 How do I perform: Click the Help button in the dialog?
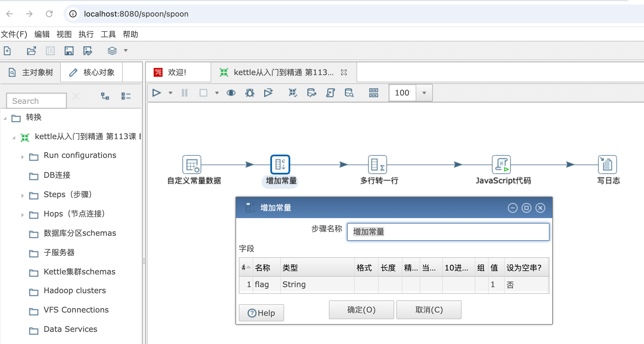(261, 313)
